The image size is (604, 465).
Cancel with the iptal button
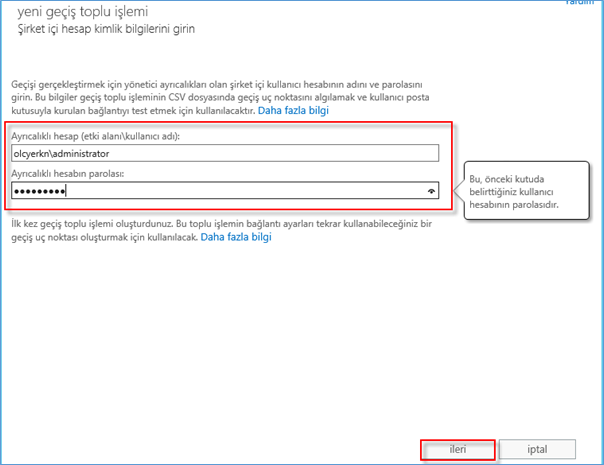[x=537, y=450]
